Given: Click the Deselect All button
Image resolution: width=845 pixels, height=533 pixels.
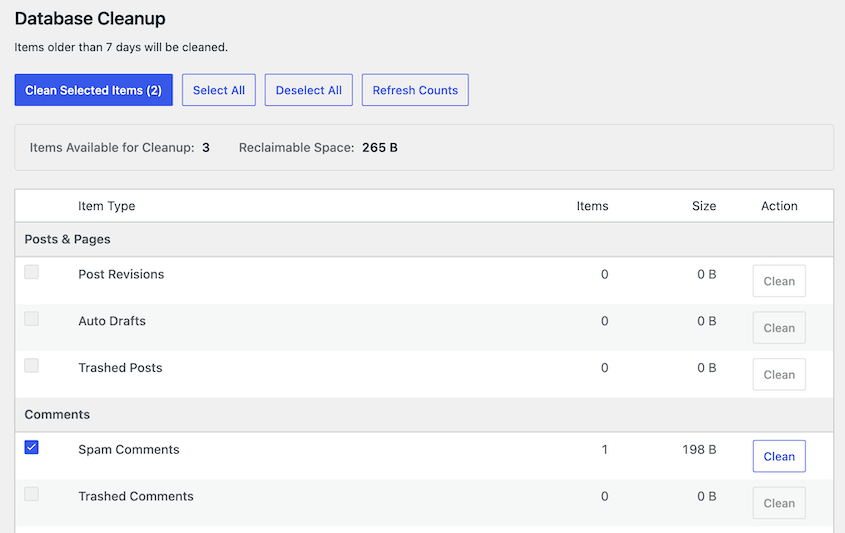Looking at the screenshot, I should pyautogui.click(x=308, y=90).
